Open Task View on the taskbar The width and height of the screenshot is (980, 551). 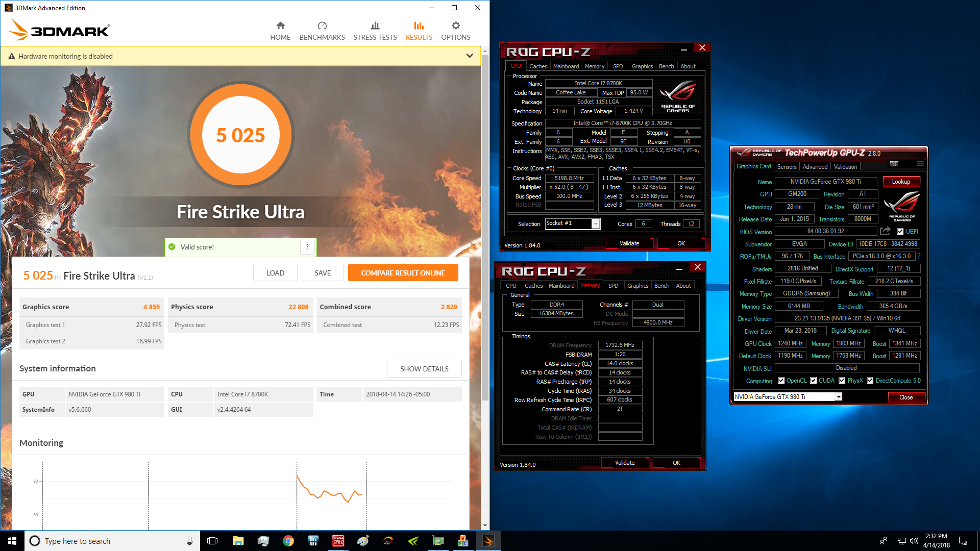click(x=212, y=541)
